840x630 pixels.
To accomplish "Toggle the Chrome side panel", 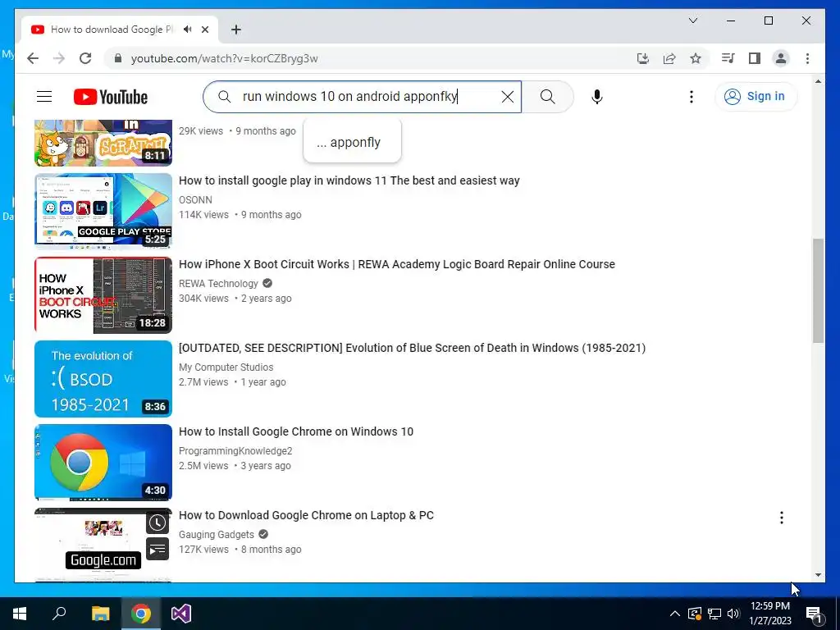I will point(755,58).
